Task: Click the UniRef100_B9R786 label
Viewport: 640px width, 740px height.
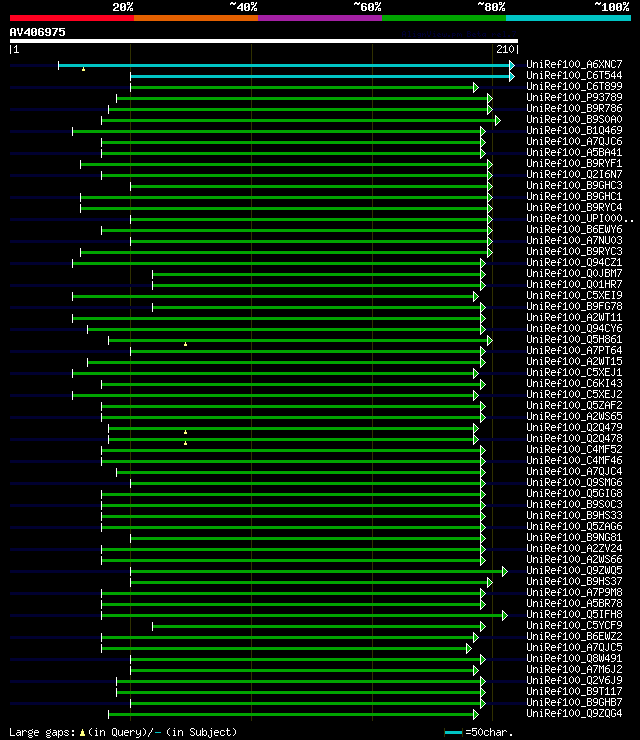Action: pyautogui.click(x=574, y=108)
